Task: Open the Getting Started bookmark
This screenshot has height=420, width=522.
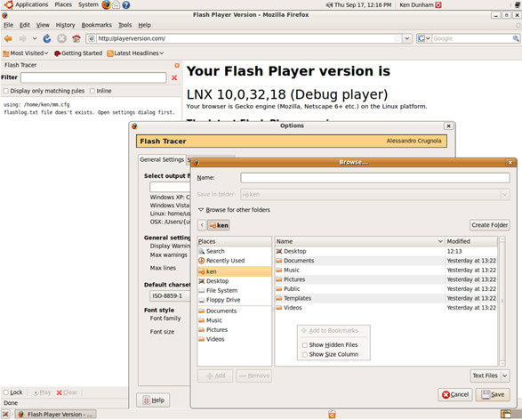Action: (78, 53)
